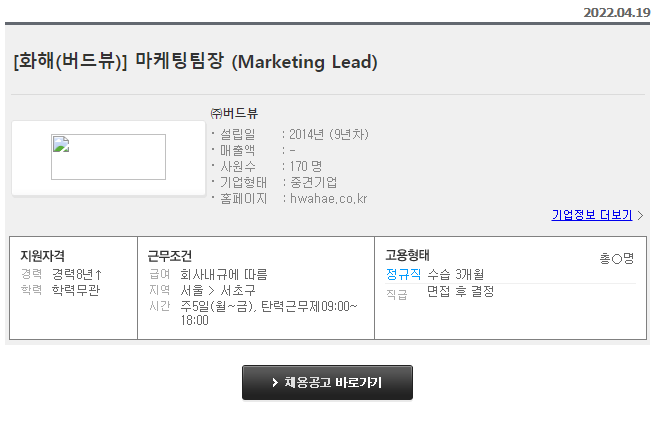The height and width of the screenshot is (443, 659).
Task: Open the 기업정보 더보기 link
Action: click(x=592, y=215)
